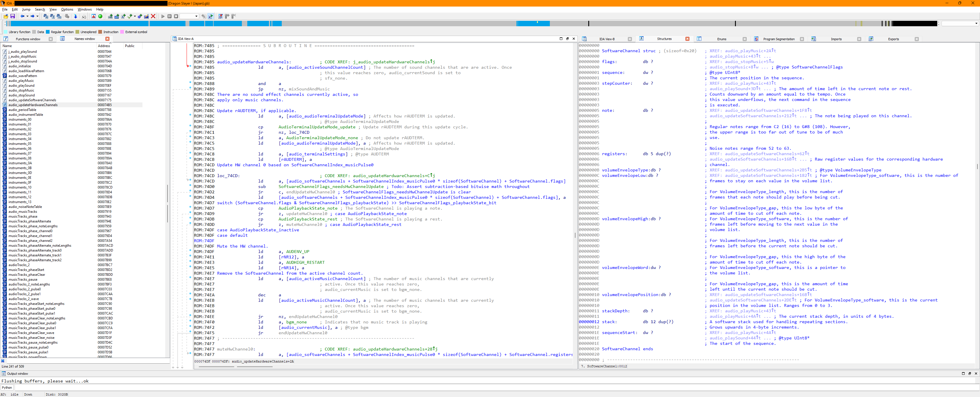980x397 pixels.
Task: Jump back with the blue left arrow
Action: point(23,16)
